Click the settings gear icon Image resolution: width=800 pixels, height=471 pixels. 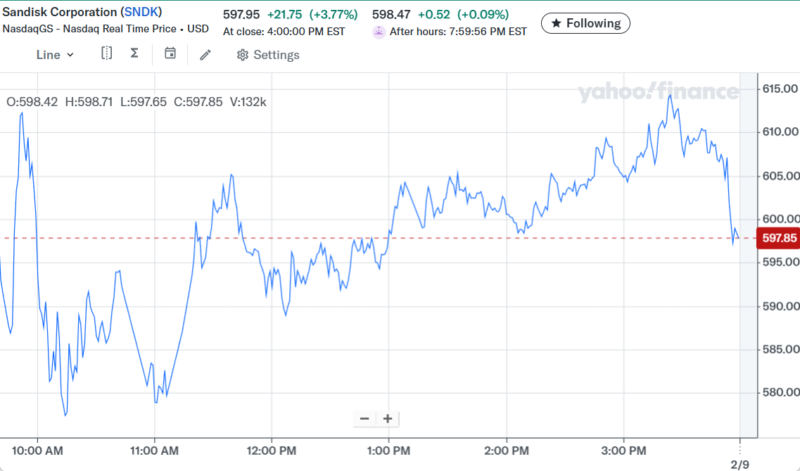(x=242, y=55)
